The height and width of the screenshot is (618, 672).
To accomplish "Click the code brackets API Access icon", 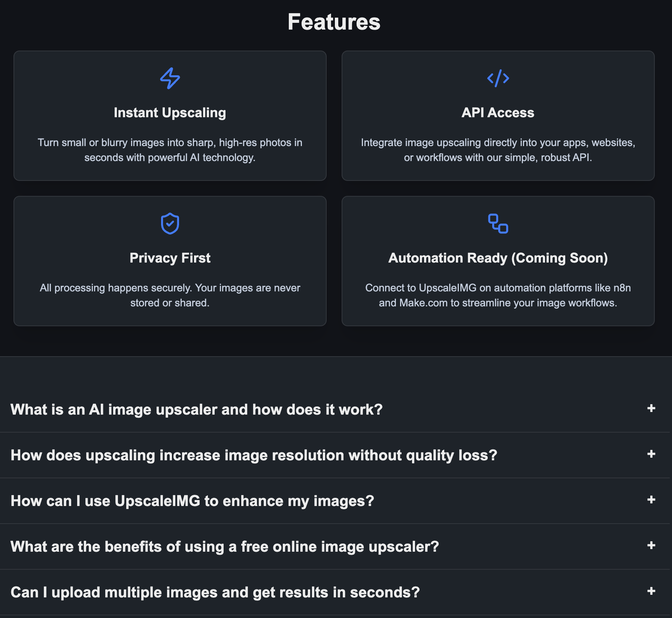I will (x=498, y=78).
